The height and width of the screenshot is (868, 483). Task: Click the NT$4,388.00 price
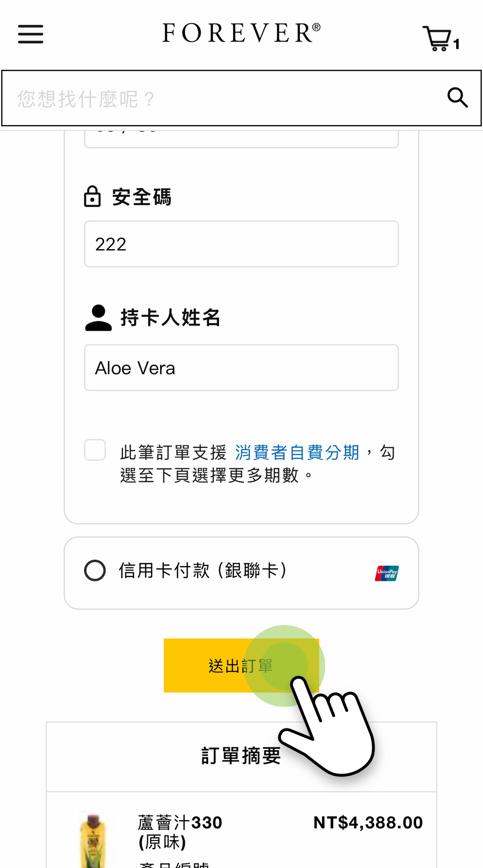coord(368,823)
